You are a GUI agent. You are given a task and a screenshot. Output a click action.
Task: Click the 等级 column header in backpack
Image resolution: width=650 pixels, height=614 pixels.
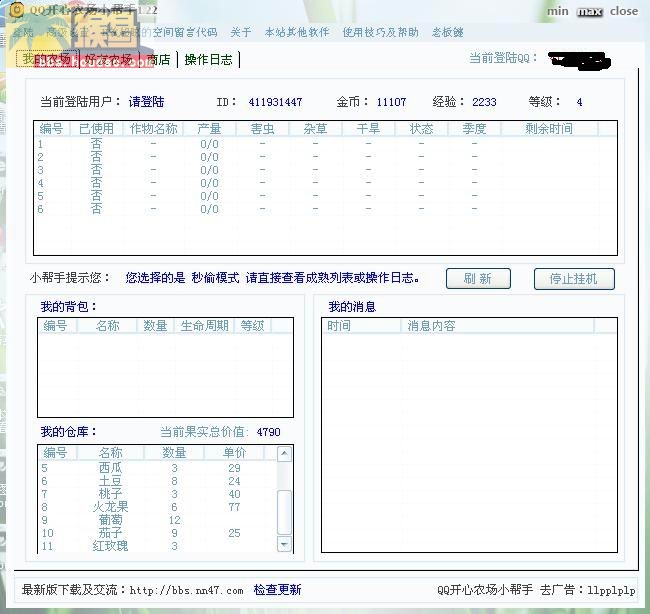tap(252, 325)
